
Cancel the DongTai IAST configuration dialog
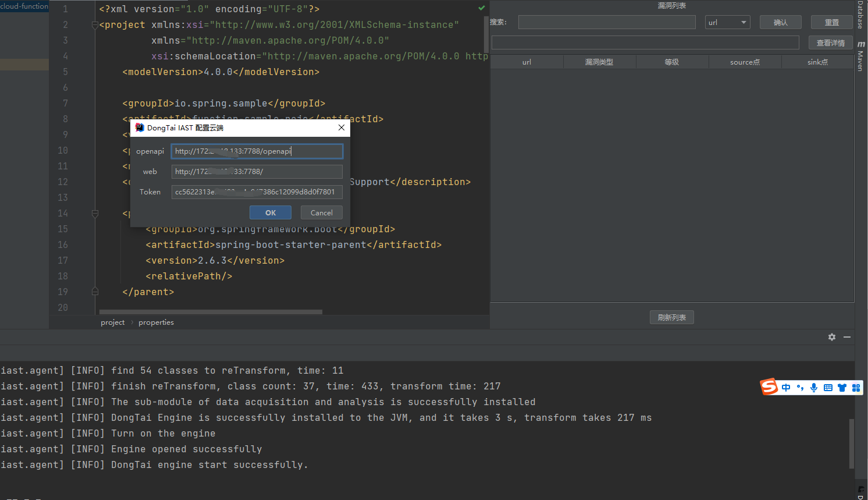pos(321,212)
